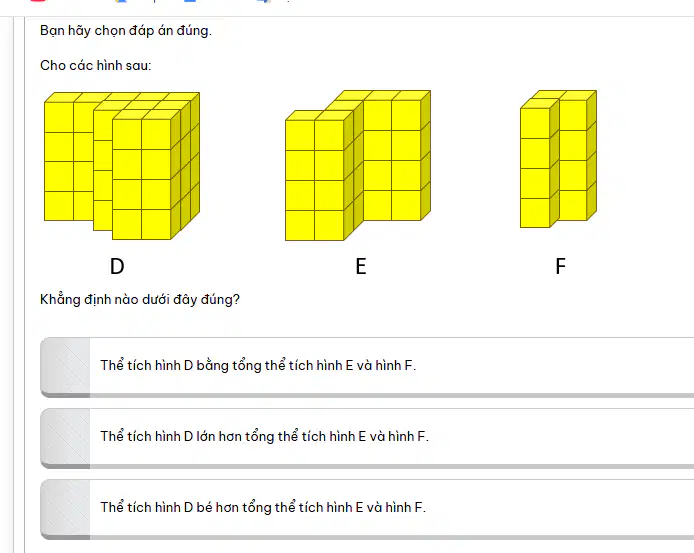694x553 pixels.
Task: Click the letter label F under the last figure
Action: [x=560, y=266]
